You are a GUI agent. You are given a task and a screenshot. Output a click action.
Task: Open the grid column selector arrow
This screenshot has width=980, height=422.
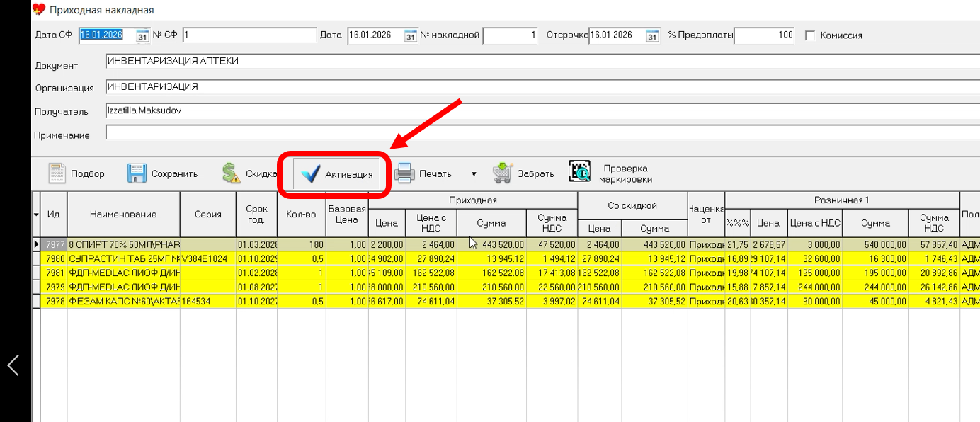36,215
